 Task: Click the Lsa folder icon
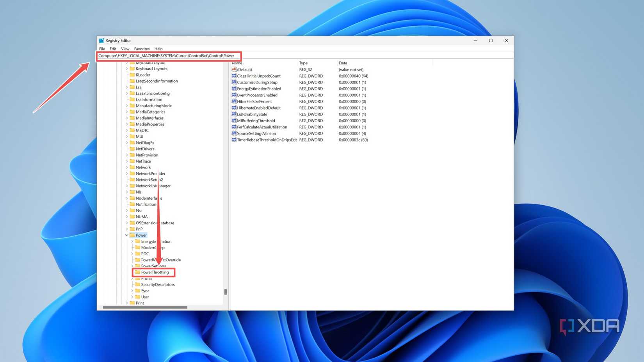132,87
